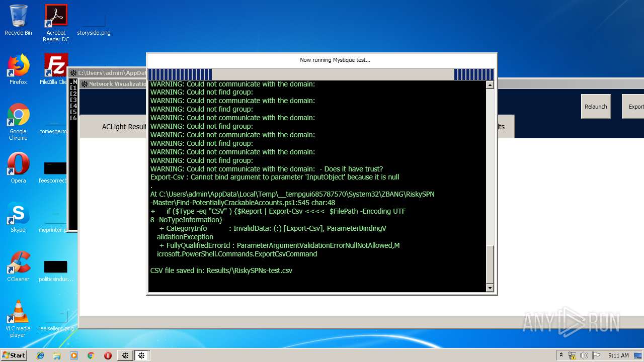Open realsellers.png desktop file

click(x=56, y=321)
